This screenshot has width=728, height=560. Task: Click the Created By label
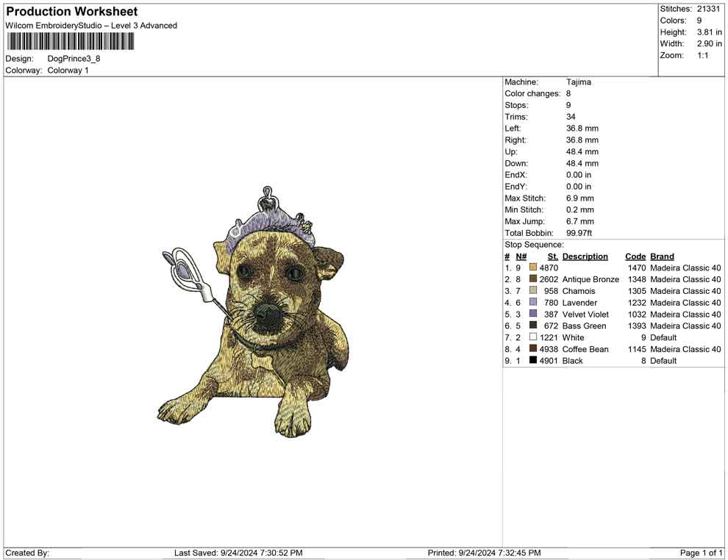27,553
